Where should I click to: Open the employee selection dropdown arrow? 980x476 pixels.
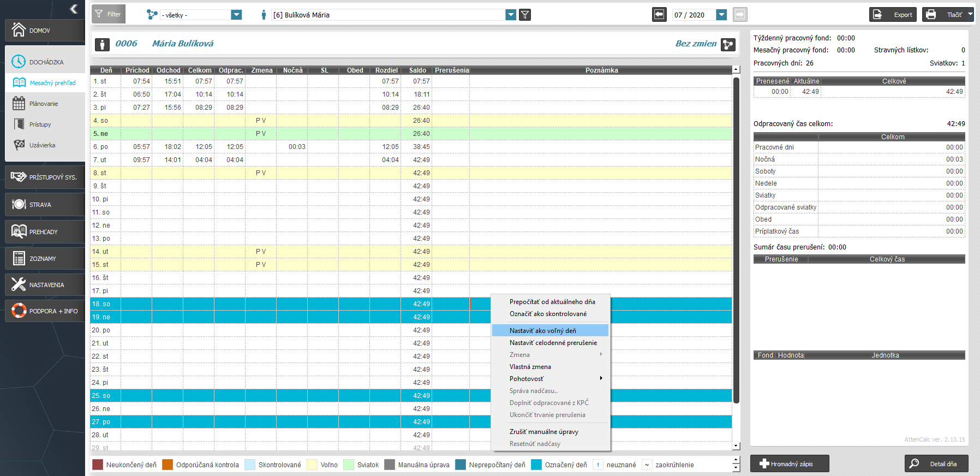(511, 15)
